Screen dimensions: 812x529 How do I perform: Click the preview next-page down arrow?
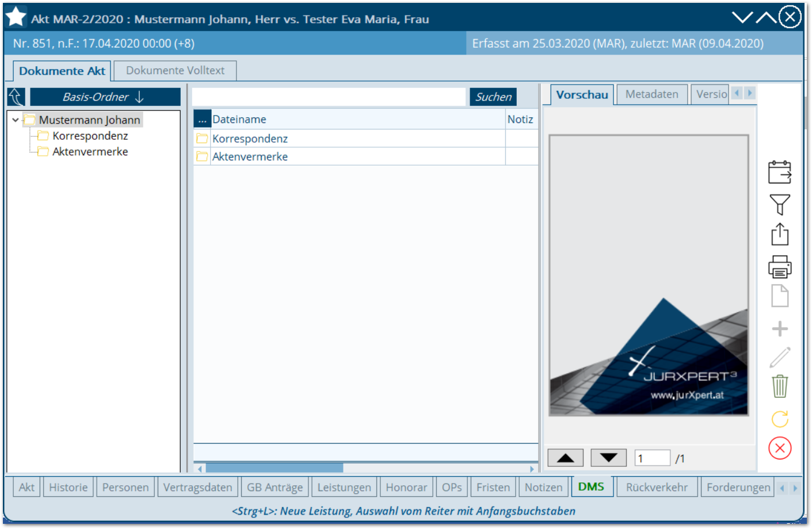[608, 458]
